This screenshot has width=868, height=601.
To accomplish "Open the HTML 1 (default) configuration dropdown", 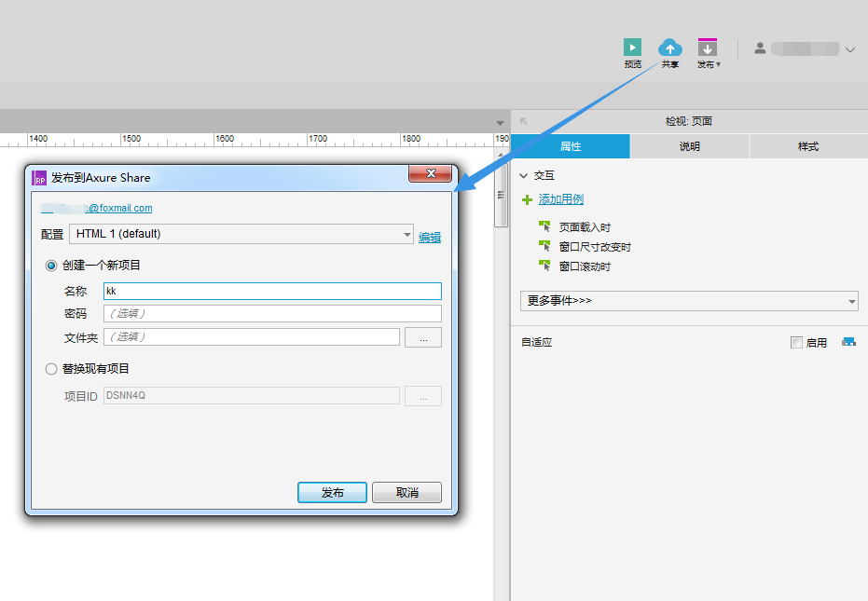I will click(241, 234).
